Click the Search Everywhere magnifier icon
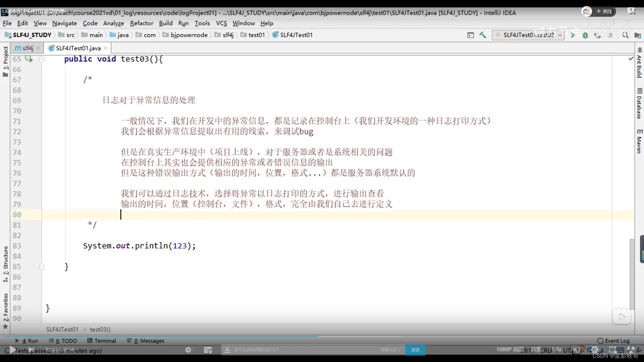This screenshot has width=644, height=362. (626, 35)
